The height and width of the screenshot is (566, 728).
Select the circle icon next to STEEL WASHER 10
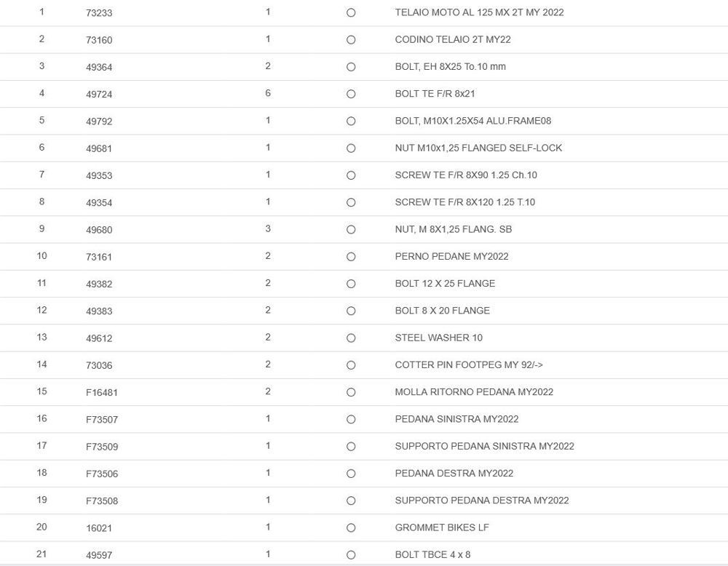351,338
